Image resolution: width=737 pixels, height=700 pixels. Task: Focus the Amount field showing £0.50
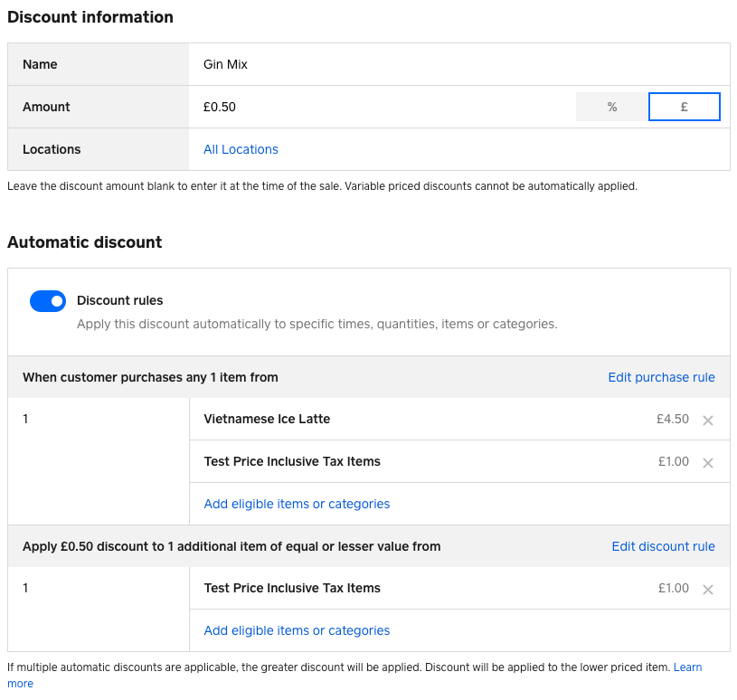pyautogui.click(x=380, y=107)
